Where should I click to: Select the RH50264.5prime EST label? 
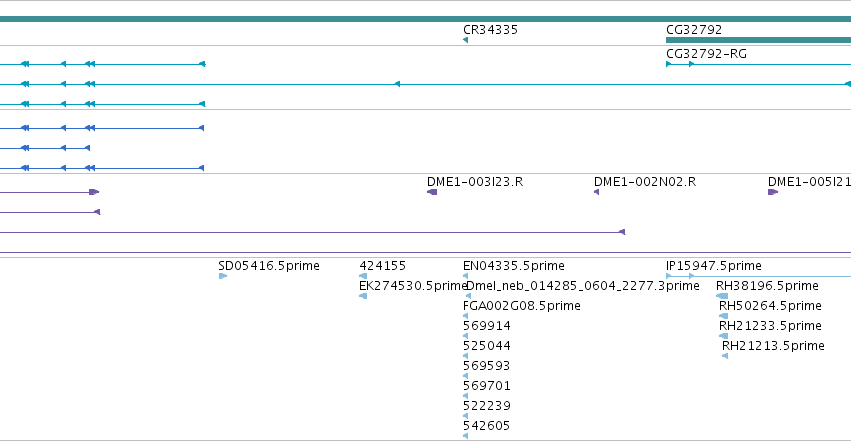(770, 306)
